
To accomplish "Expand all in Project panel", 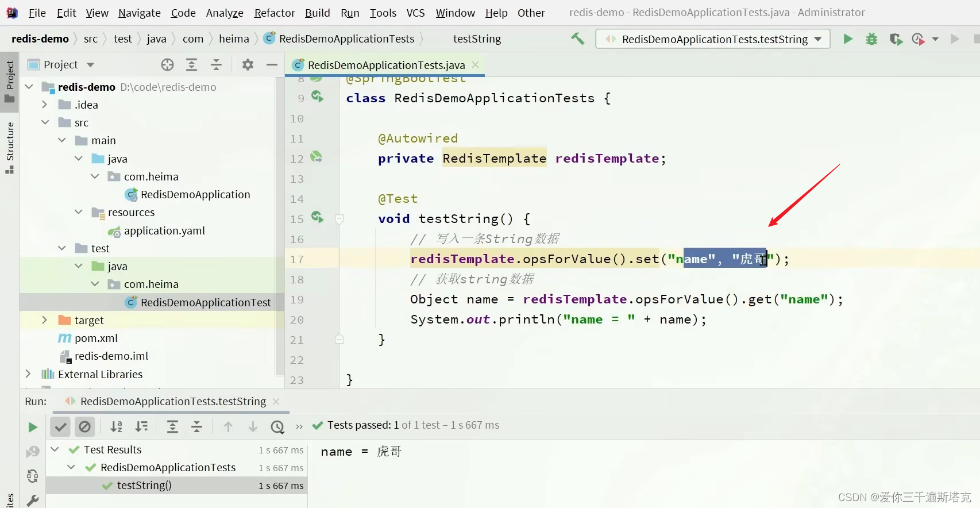I will point(192,65).
